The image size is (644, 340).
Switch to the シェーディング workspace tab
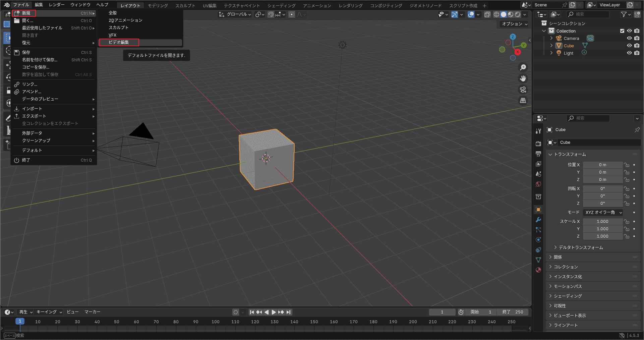click(281, 5)
